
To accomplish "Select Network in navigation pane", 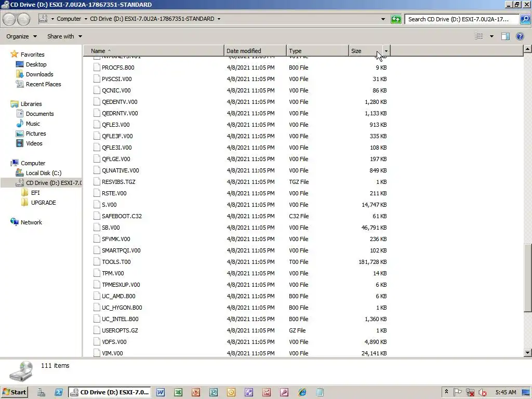I will click(x=31, y=222).
